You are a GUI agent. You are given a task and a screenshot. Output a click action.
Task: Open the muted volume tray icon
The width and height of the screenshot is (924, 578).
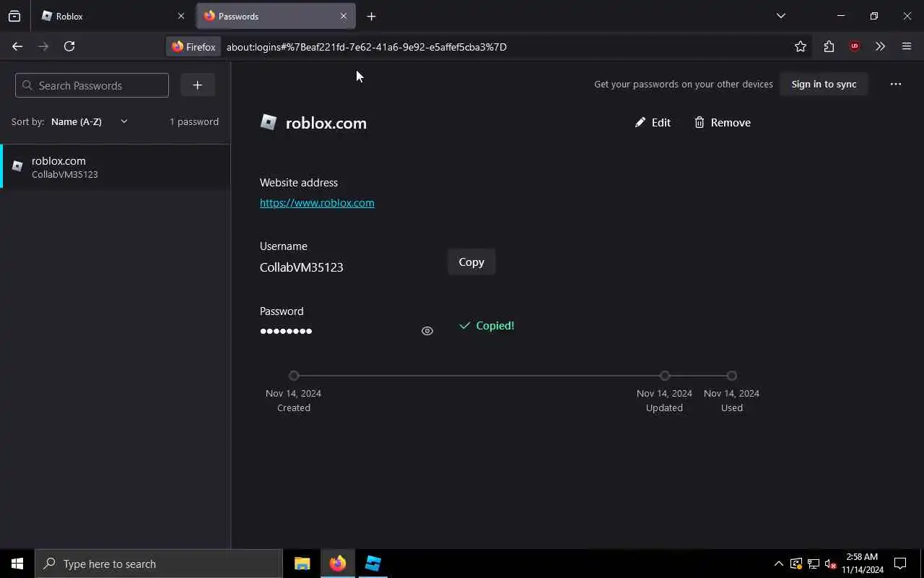[830, 564]
